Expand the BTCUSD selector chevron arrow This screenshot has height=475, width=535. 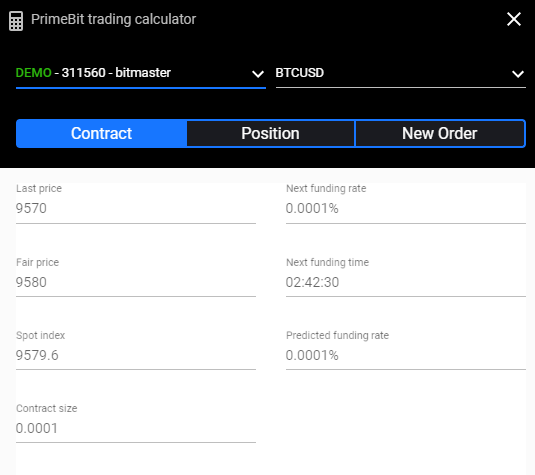pyautogui.click(x=518, y=74)
